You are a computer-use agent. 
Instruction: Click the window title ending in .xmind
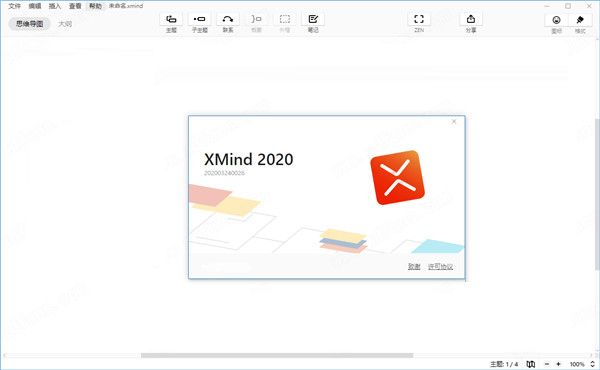(126, 6)
